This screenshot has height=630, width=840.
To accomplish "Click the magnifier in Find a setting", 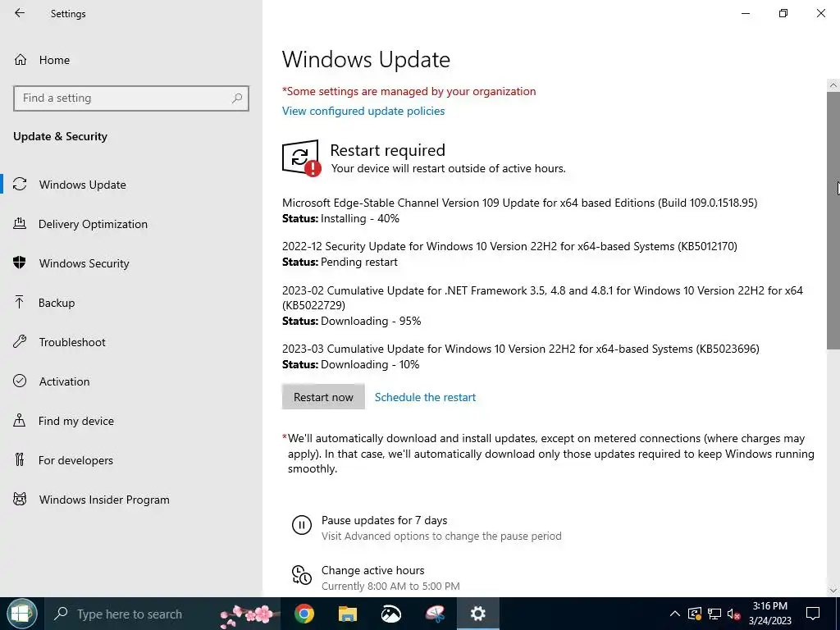I will pyautogui.click(x=237, y=98).
